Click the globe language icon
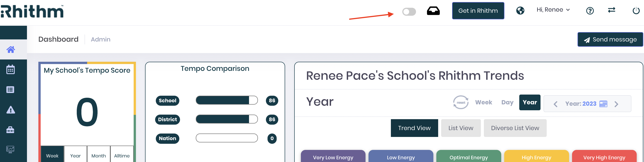This screenshot has width=644, height=162. pyautogui.click(x=520, y=10)
